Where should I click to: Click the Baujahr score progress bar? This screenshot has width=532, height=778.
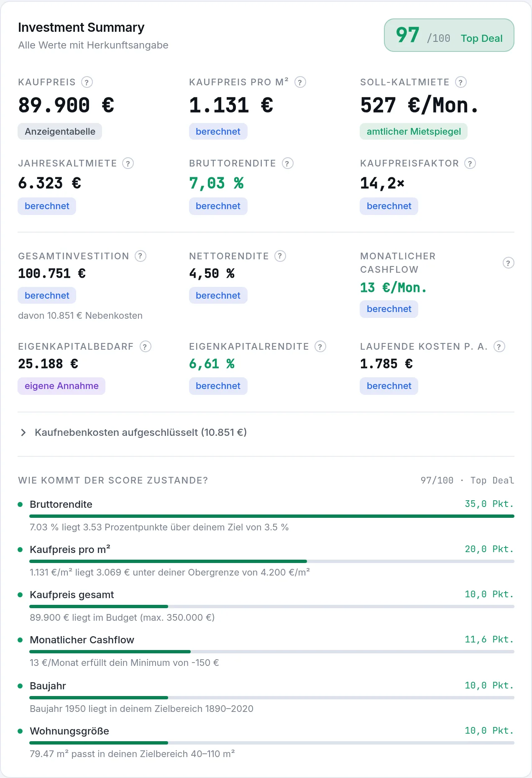pyautogui.click(x=272, y=698)
